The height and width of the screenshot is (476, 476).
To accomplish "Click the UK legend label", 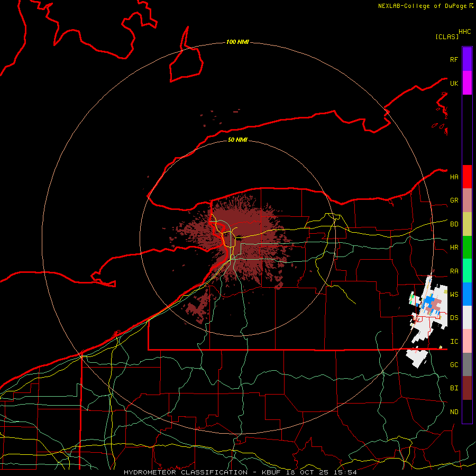I will [454, 83].
